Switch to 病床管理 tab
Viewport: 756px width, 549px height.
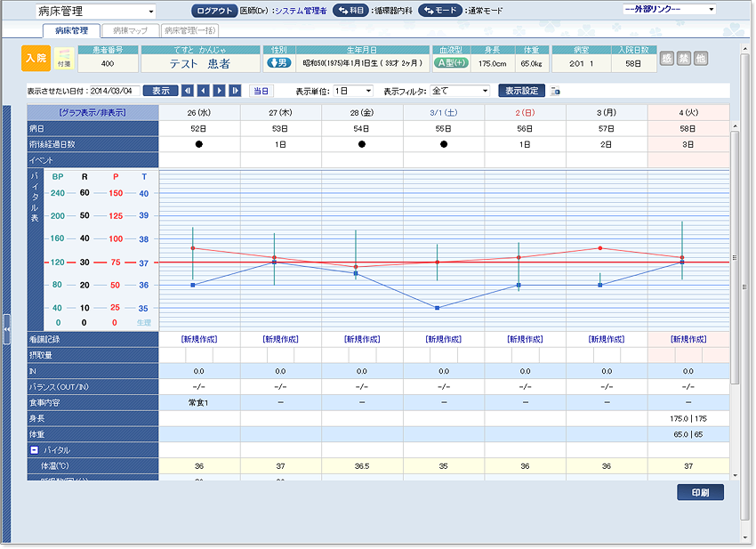pyautogui.click(x=71, y=30)
